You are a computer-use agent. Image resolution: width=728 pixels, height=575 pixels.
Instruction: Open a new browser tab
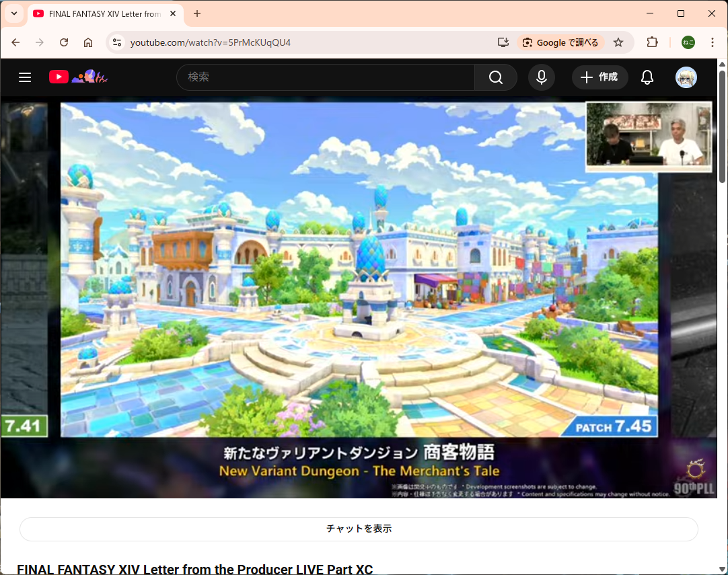pyautogui.click(x=197, y=13)
